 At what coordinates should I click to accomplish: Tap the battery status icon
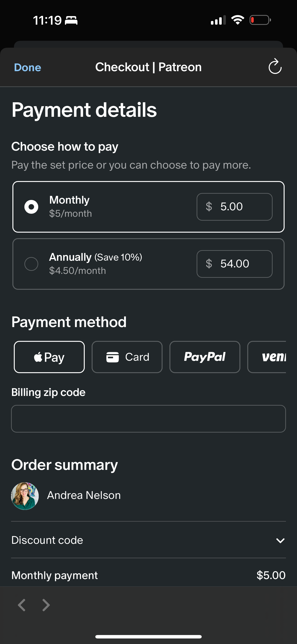pos(260,20)
